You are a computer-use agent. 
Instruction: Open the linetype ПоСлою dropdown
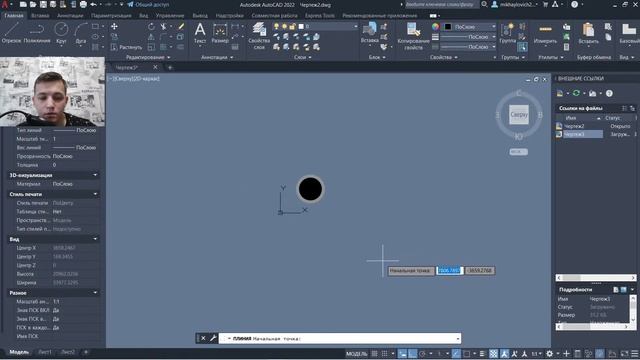point(469,47)
